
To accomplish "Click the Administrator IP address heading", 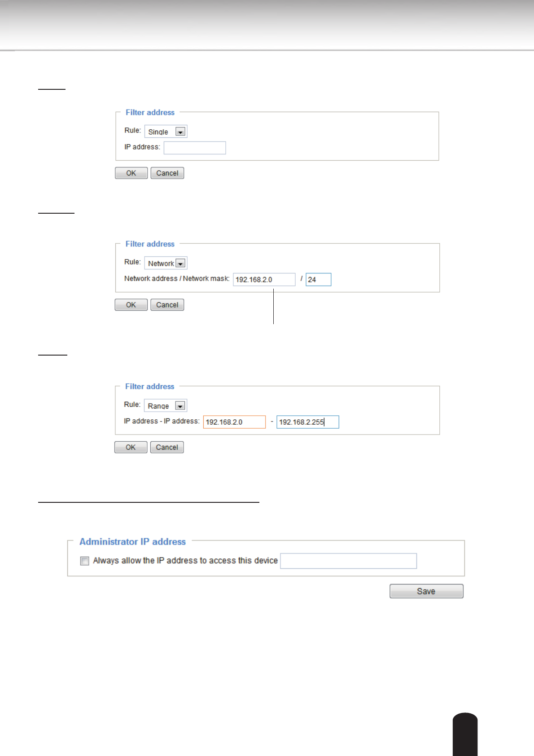I will [132, 542].
